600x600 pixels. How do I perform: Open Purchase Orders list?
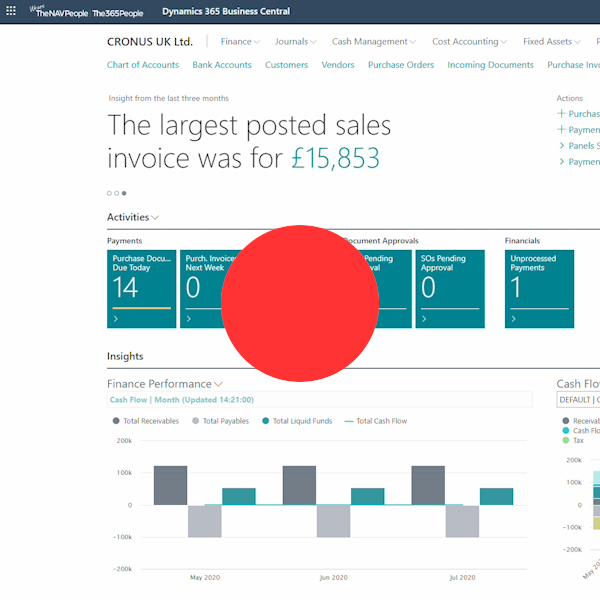coord(401,65)
